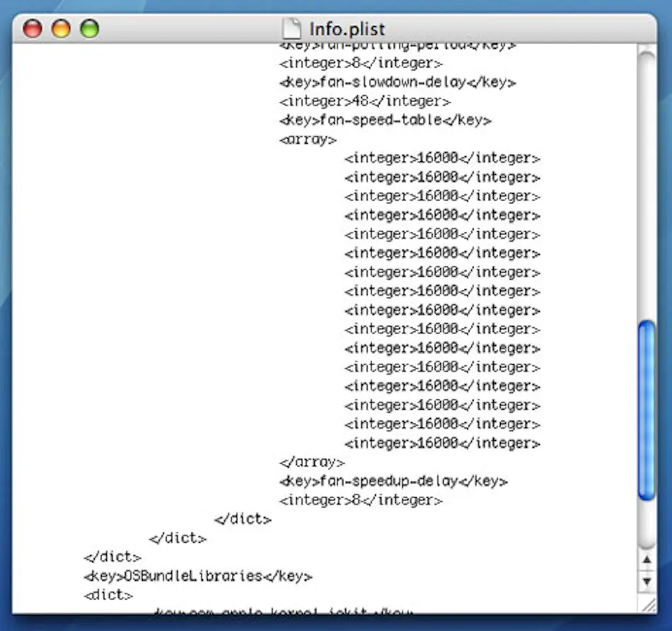Click the closing dict tag near OSBundleLibraries
Screen dimensions: 672x631
112,557
